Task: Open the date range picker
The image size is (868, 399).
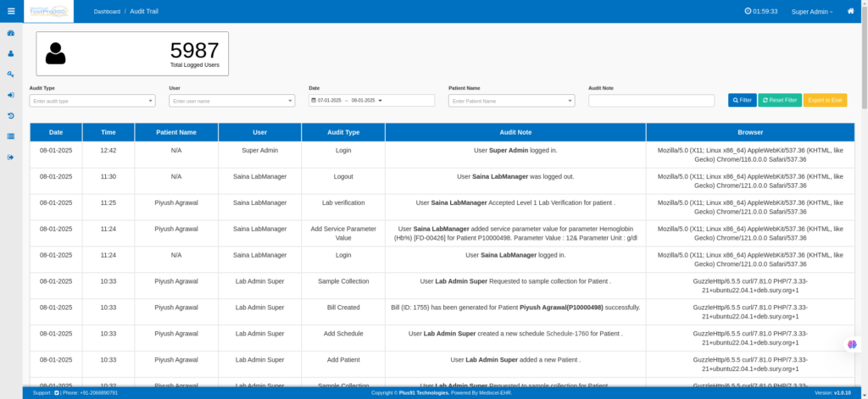Action: click(371, 101)
